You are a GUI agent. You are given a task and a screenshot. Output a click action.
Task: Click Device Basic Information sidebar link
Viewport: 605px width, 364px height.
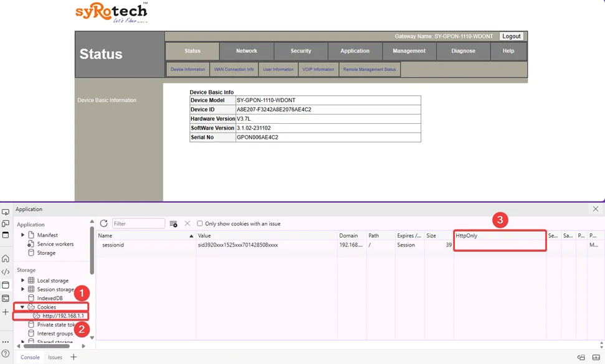pyautogui.click(x=107, y=100)
